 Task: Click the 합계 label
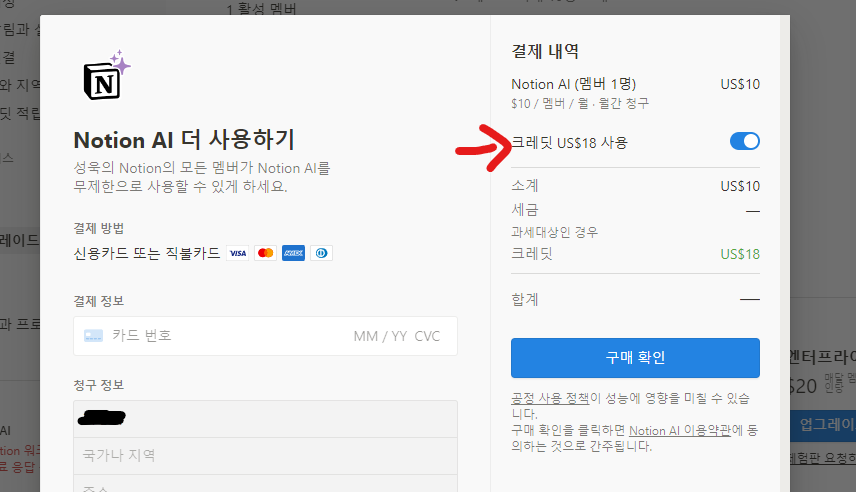[525, 299]
